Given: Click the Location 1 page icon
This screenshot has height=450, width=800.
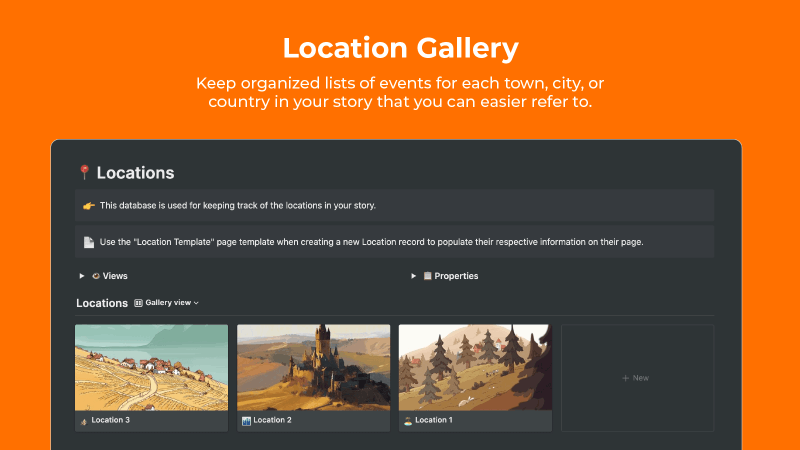Looking at the screenshot, I should click(407, 421).
